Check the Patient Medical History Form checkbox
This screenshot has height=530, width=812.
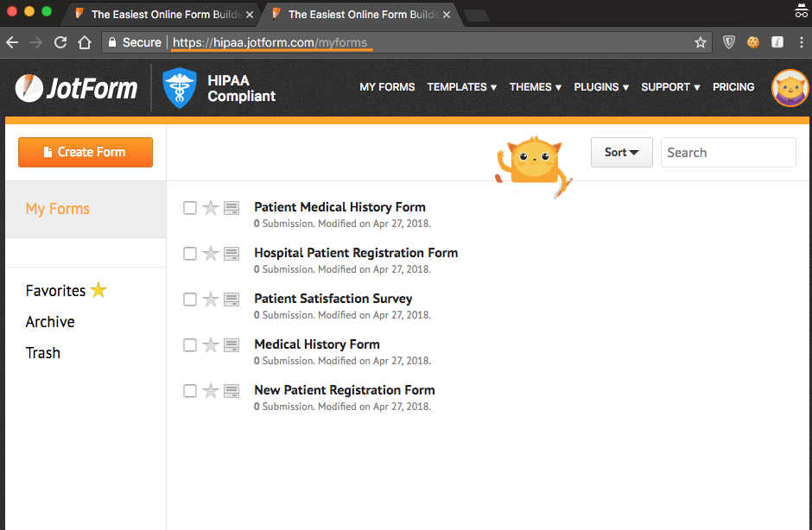pyautogui.click(x=190, y=208)
